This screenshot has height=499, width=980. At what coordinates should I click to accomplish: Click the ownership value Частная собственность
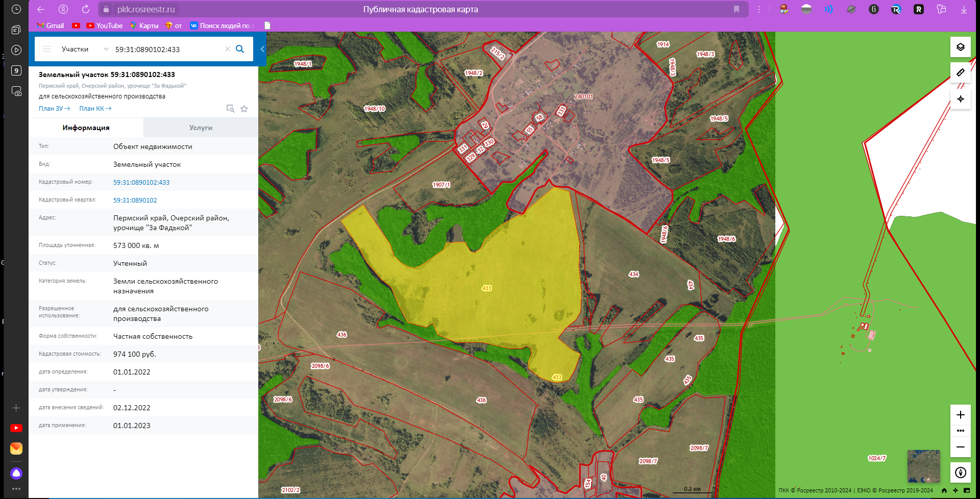[x=153, y=336]
